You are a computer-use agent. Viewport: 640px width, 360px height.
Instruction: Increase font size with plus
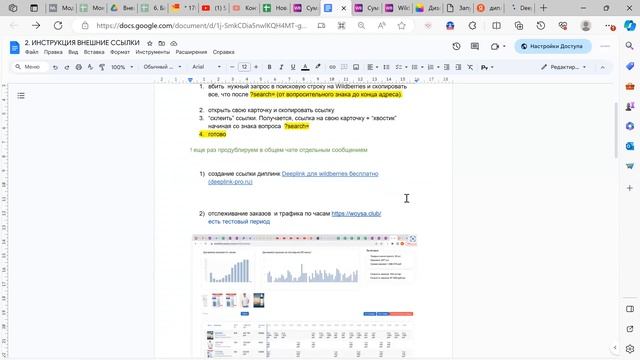[256, 67]
